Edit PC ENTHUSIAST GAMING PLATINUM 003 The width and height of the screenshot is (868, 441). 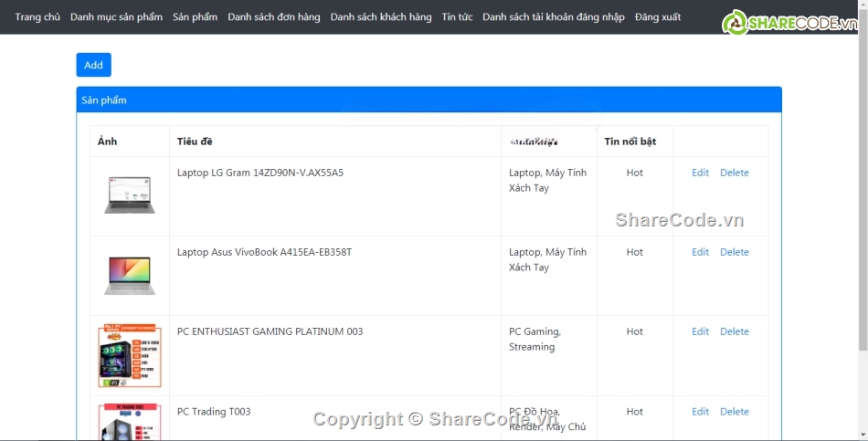[x=700, y=331]
